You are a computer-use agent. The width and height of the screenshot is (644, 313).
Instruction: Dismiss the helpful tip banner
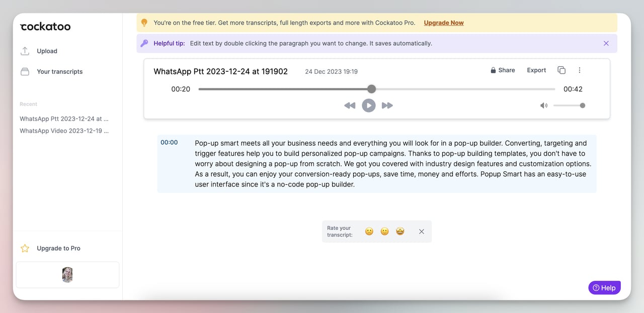[606, 43]
